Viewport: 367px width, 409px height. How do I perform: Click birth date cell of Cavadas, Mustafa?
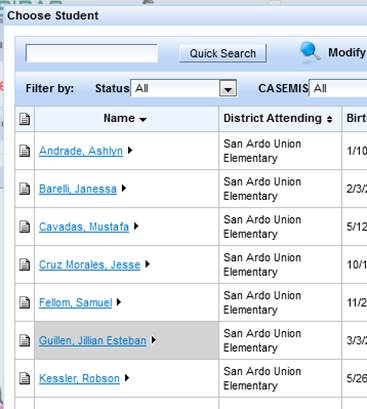click(x=355, y=227)
